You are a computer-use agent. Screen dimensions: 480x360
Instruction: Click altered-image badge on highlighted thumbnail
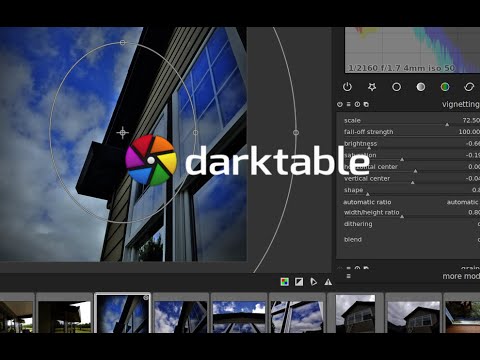pyautogui.click(x=146, y=297)
